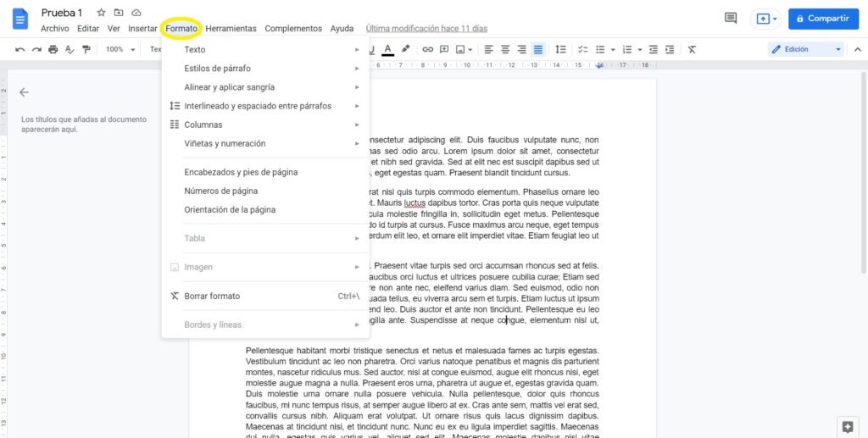Apply bulleted list

600,49
